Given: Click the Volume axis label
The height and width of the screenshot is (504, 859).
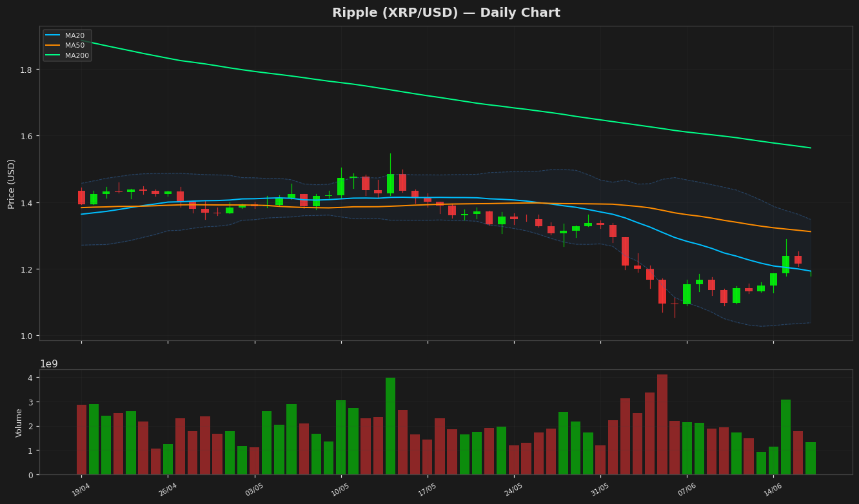Looking at the screenshot, I should (19, 423).
